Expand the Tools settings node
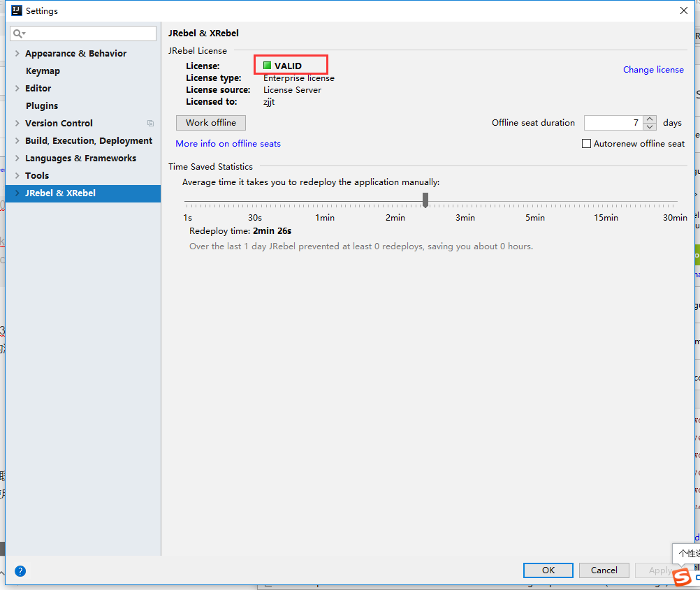The height and width of the screenshot is (590, 700). [x=17, y=175]
